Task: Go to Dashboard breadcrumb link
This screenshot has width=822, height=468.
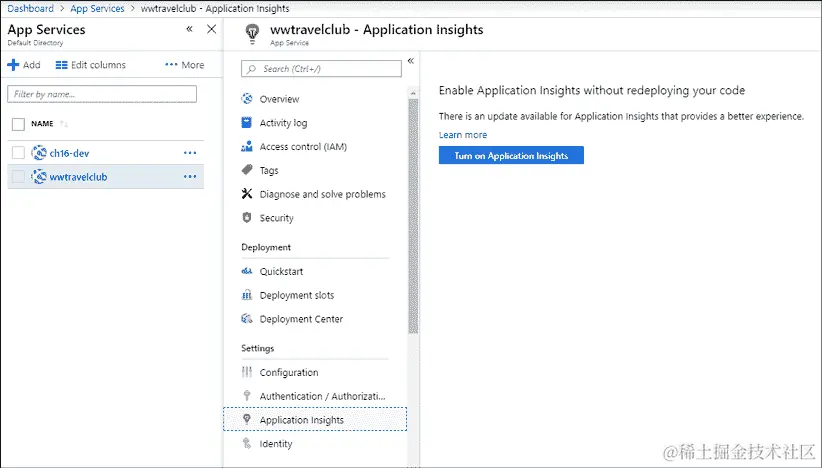Action: pos(30,8)
